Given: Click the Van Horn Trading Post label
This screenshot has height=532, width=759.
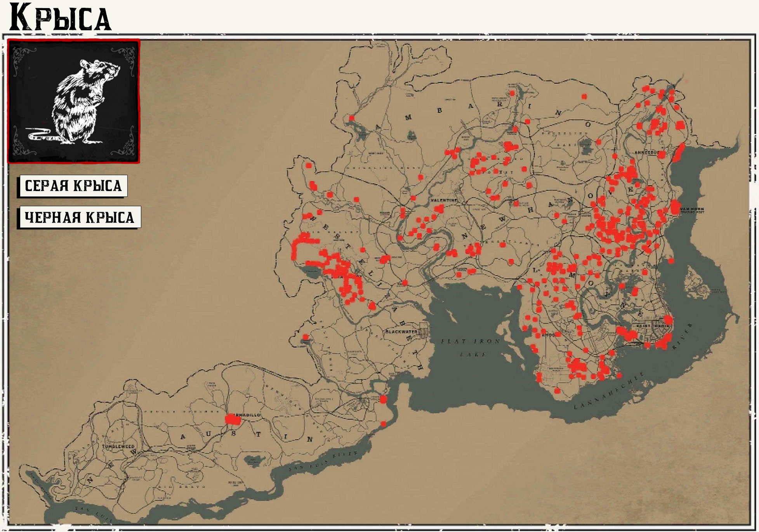Looking at the screenshot, I should (x=692, y=211).
